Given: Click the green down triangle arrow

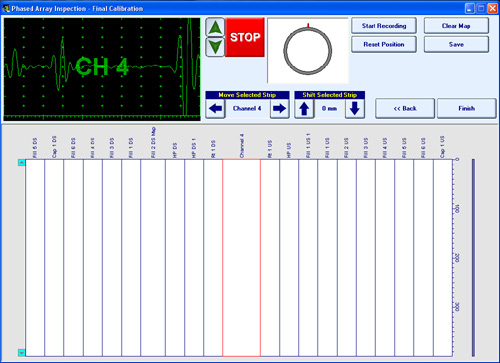Looking at the screenshot, I should pos(215,47).
